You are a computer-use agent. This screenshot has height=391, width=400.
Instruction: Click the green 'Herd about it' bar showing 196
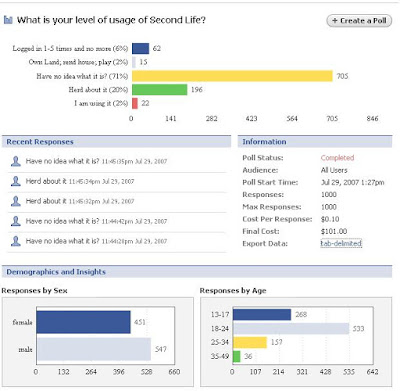pyautogui.click(x=159, y=90)
